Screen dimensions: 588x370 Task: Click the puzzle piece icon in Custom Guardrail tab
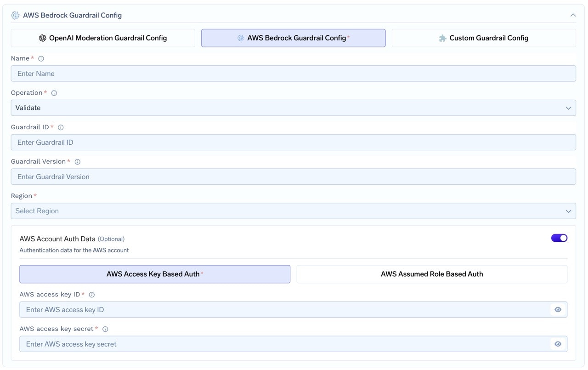(443, 38)
